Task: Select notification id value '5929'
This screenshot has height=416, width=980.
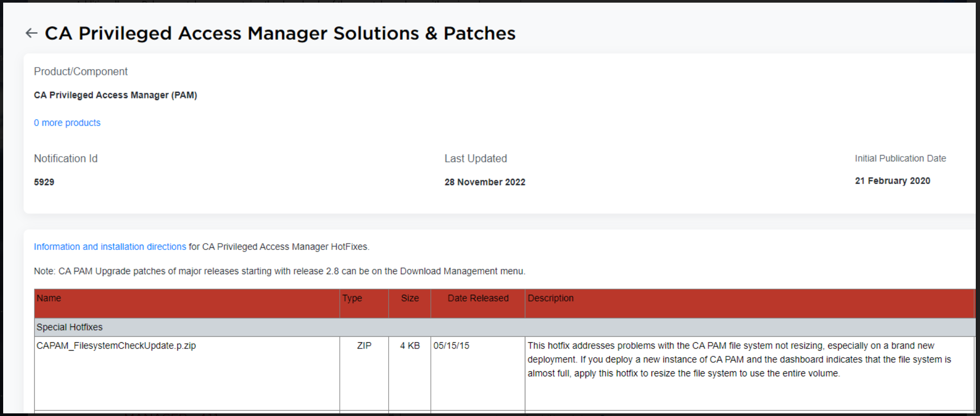Action: 44,182
